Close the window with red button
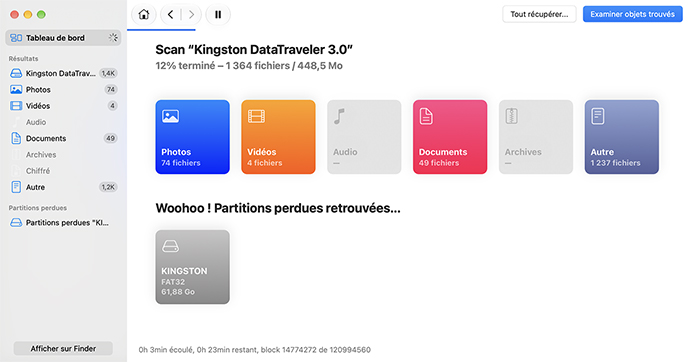This screenshot has width=688, height=362. [14, 14]
